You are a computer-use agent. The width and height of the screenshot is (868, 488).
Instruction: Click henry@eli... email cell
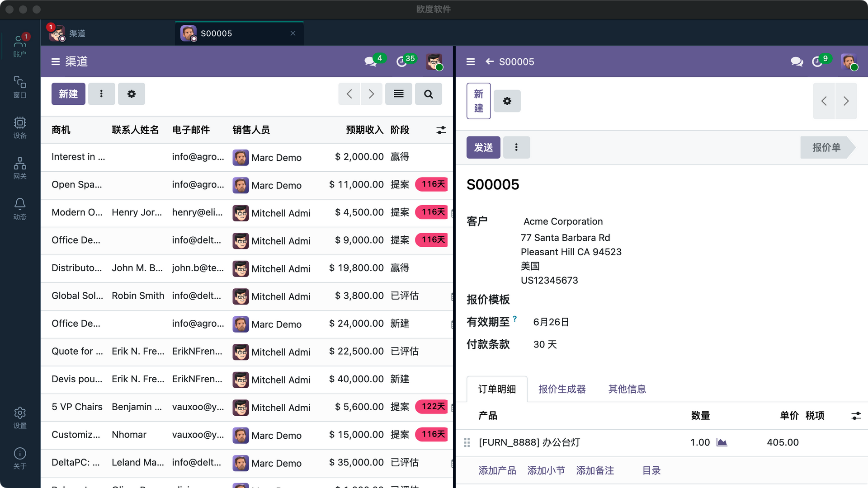(x=198, y=212)
